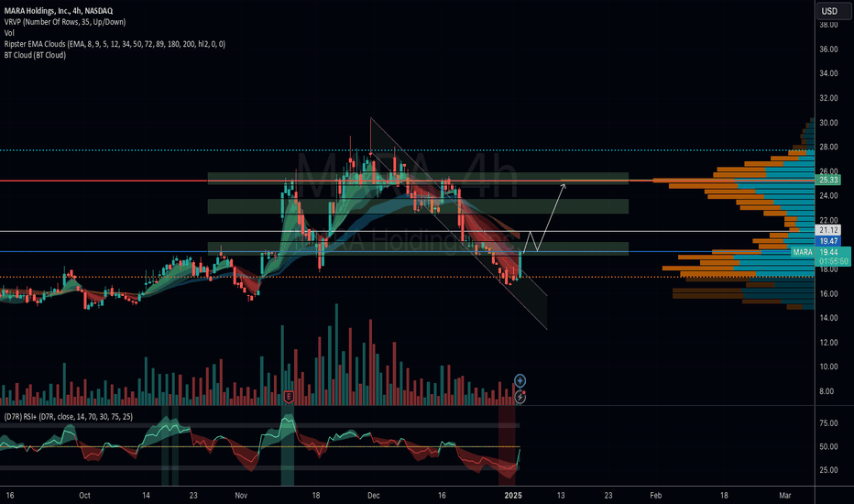Viewport: 854px width, 504px height.
Task: Open the blue star event marker
Action: [520, 380]
